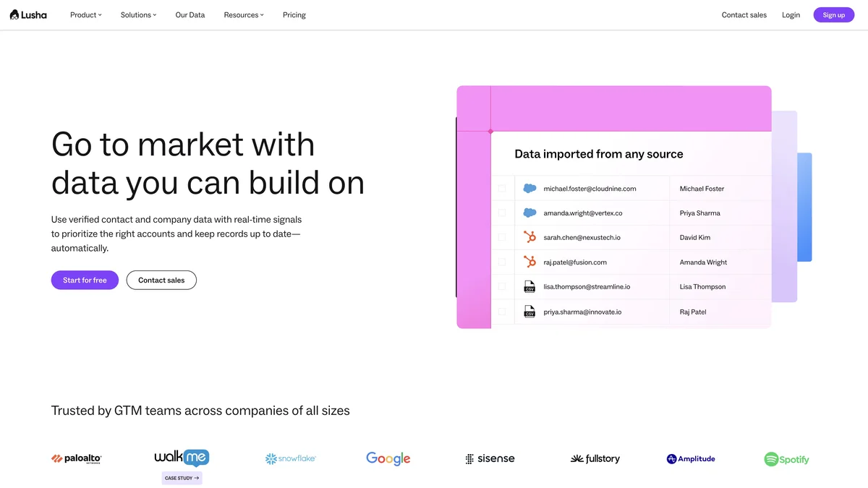Click the HubSpot icon beside sarah.chen@nexustech.io

(529, 237)
